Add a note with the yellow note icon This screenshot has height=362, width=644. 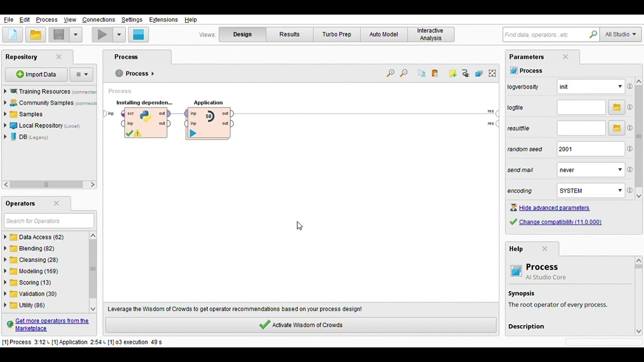[453, 73]
